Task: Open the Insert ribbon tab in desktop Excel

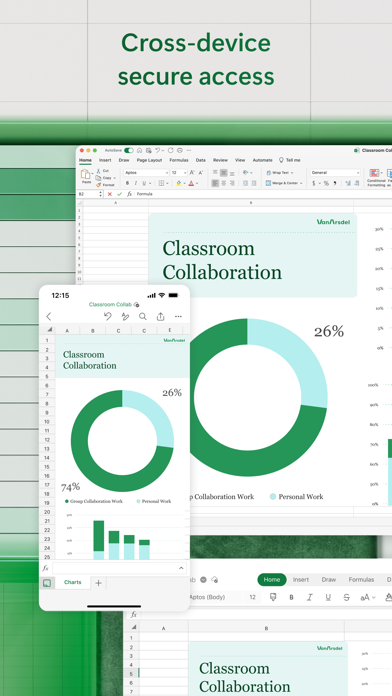Action: [x=105, y=160]
